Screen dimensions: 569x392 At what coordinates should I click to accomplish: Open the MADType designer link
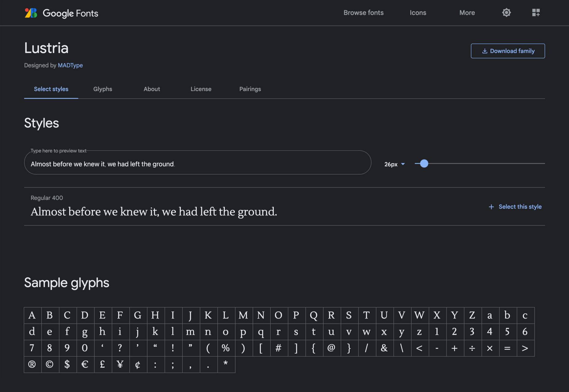click(x=70, y=65)
